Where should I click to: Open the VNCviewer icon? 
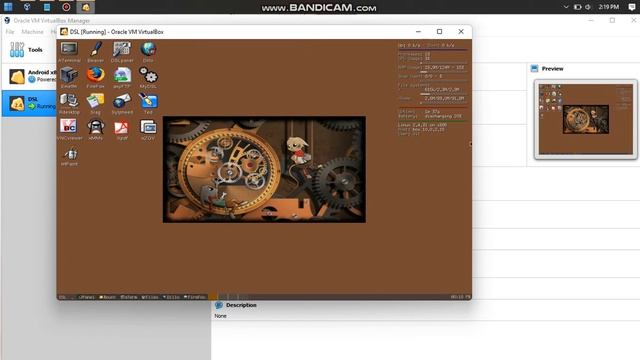pyautogui.click(x=69, y=127)
